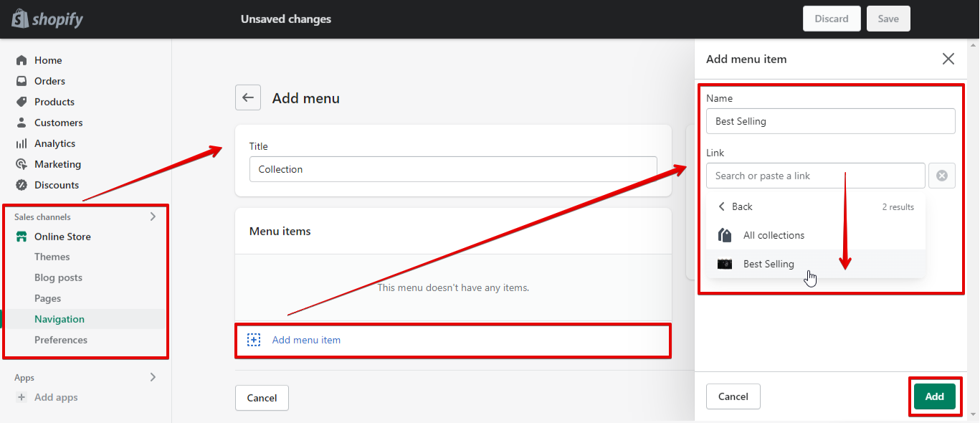Click the Marketing target icon
This screenshot has height=423, width=980.
click(x=22, y=164)
